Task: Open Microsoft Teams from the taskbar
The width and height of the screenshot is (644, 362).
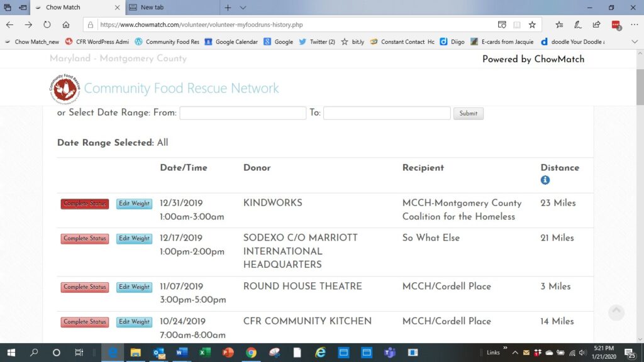Action: pos(389,353)
